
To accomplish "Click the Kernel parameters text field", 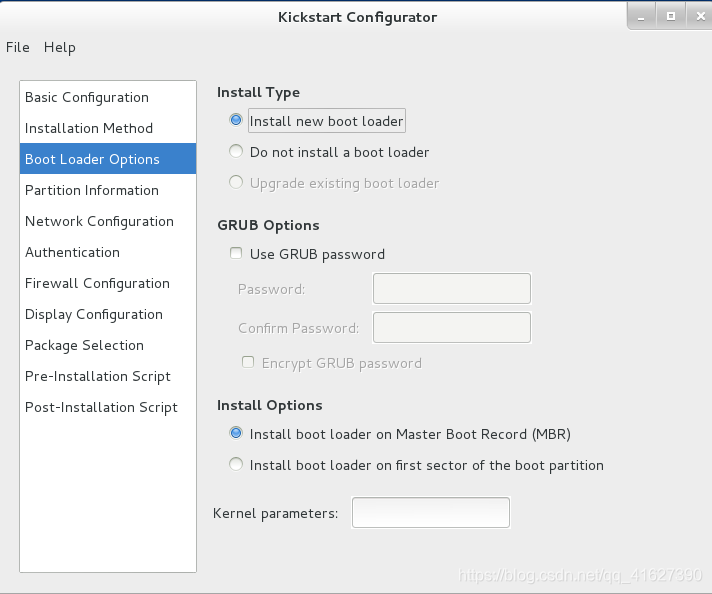I will [x=431, y=513].
